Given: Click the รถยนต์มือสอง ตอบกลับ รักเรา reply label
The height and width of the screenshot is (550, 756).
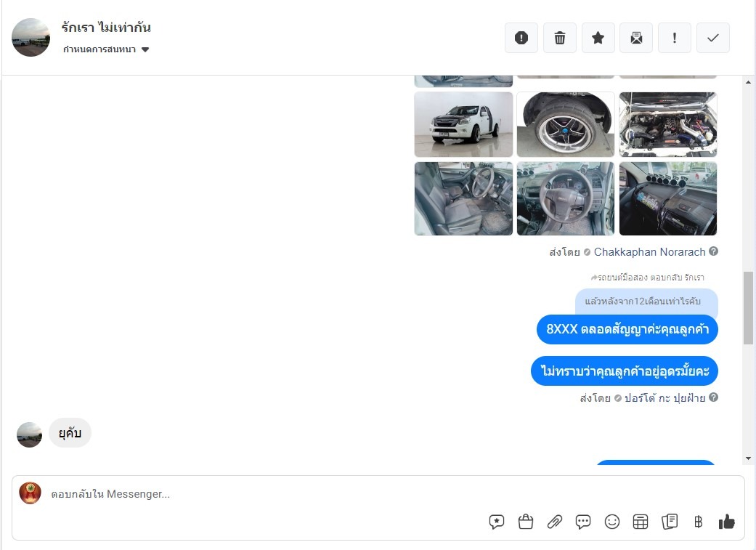Looking at the screenshot, I should 648,278.
